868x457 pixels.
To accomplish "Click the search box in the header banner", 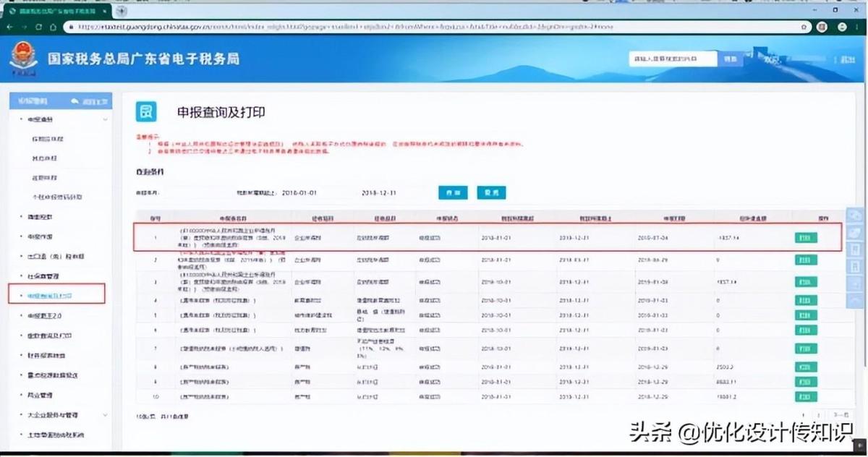I will point(673,59).
